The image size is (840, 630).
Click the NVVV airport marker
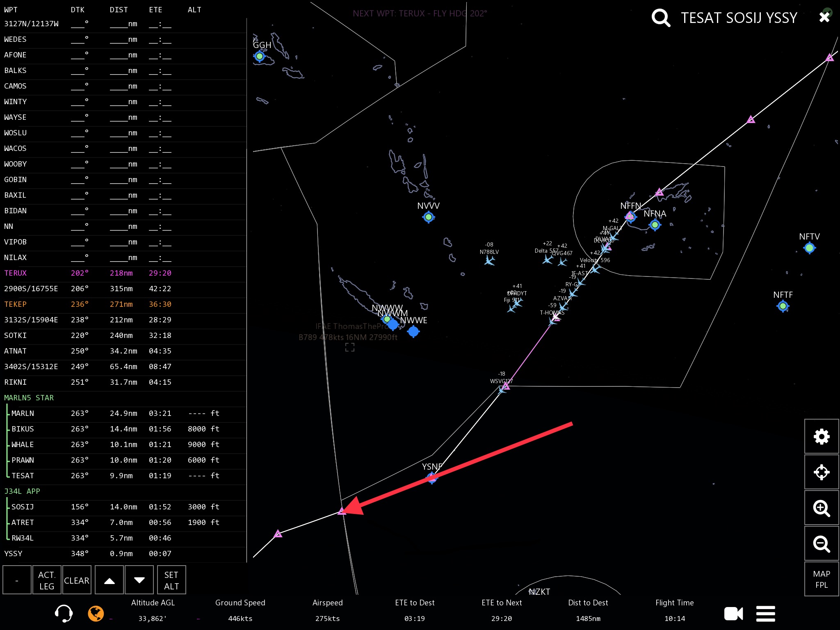[x=429, y=217]
